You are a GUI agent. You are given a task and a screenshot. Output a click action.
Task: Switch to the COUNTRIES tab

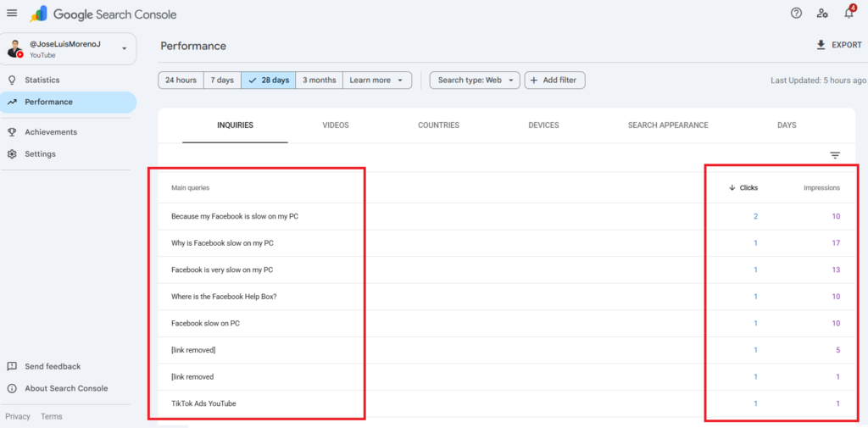[x=438, y=125]
